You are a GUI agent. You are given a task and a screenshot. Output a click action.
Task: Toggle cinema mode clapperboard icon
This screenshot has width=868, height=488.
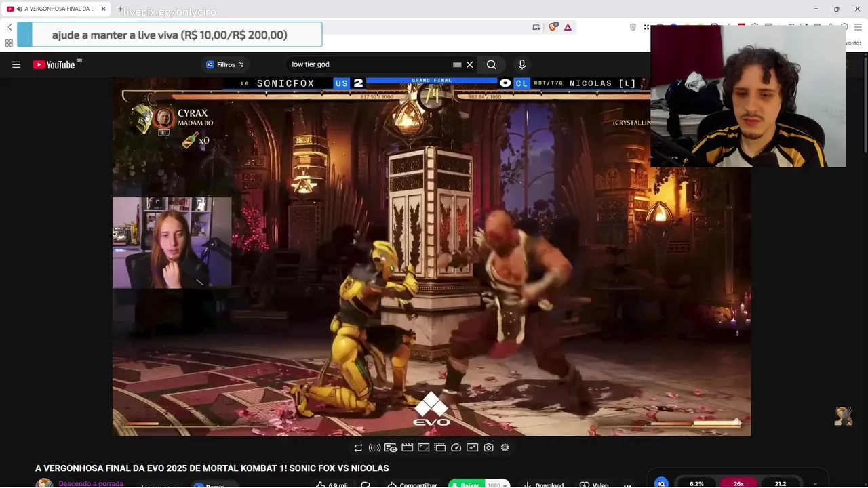[x=407, y=447]
